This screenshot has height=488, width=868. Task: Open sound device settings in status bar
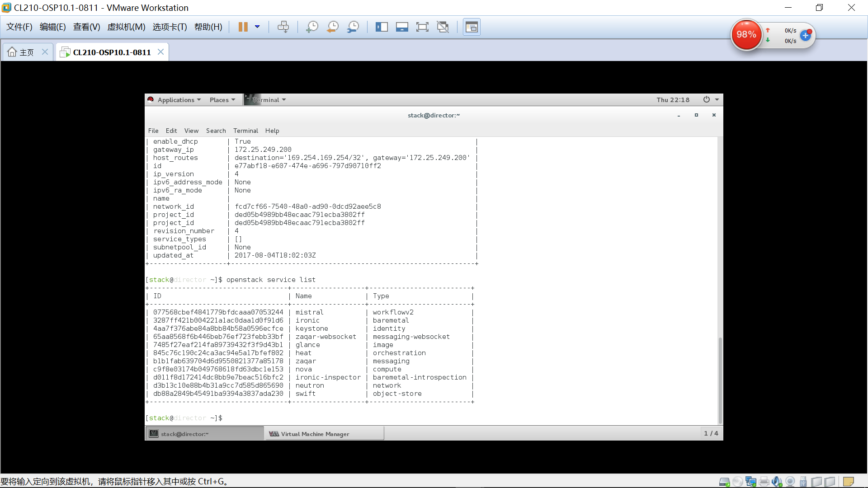[x=777, y=481]
